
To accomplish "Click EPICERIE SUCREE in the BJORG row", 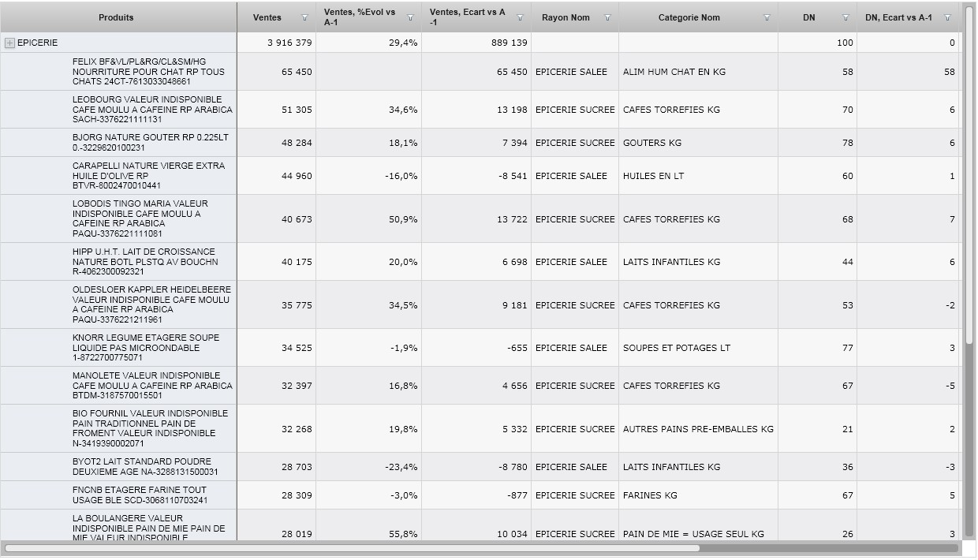I will point(575,143).
